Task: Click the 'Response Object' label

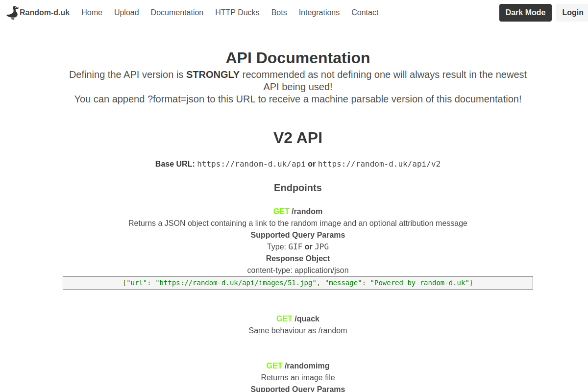Action: tap(298, 258)
